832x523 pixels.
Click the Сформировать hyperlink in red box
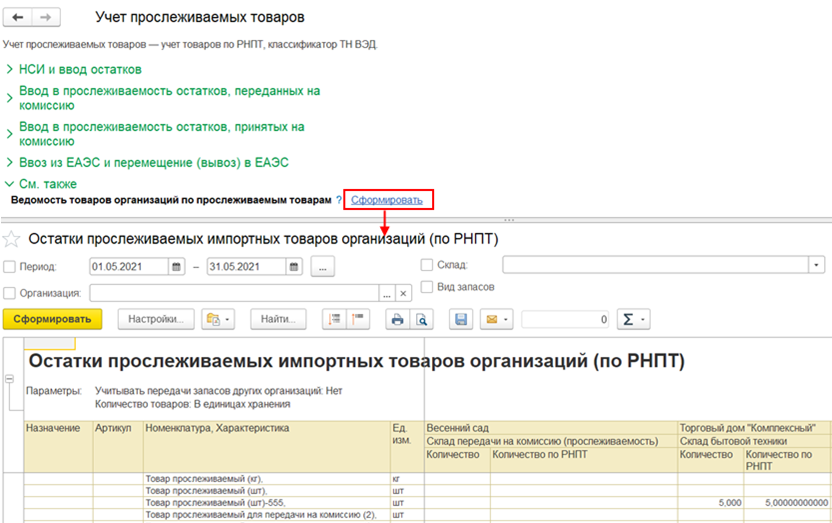[x=387, y=201]
